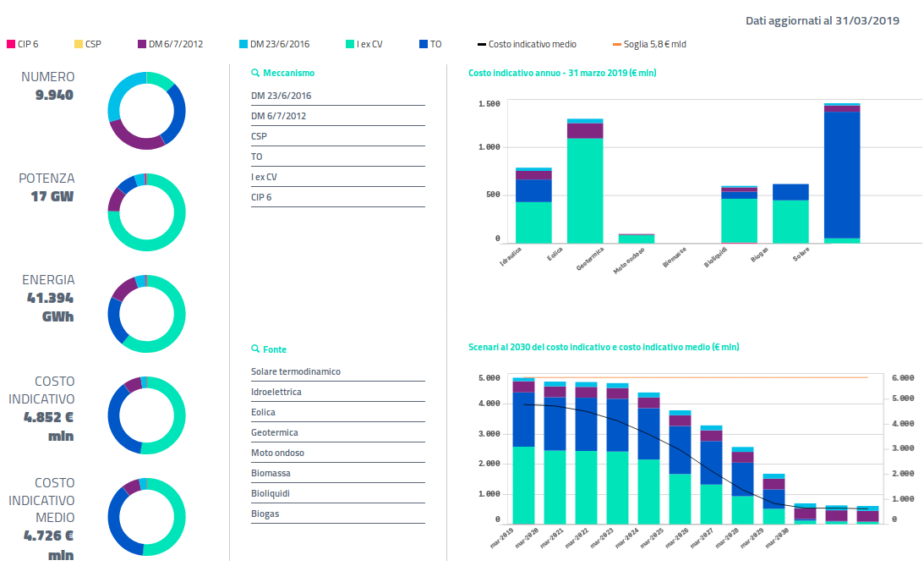Pick Geotermica from the Fonte list
924x588 pixels.
pyautogui.click(x=274, y=432)
